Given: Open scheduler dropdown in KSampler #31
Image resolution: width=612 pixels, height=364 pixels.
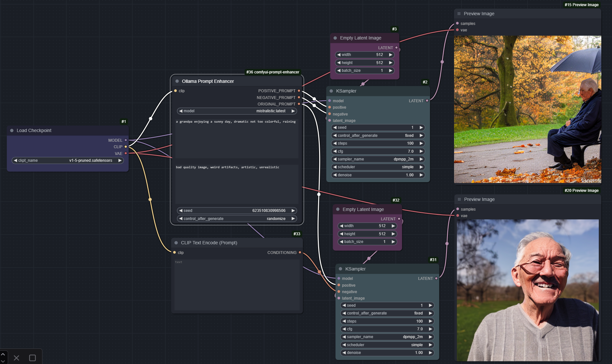Looking at the screenshot, I should tap(387, 345).
